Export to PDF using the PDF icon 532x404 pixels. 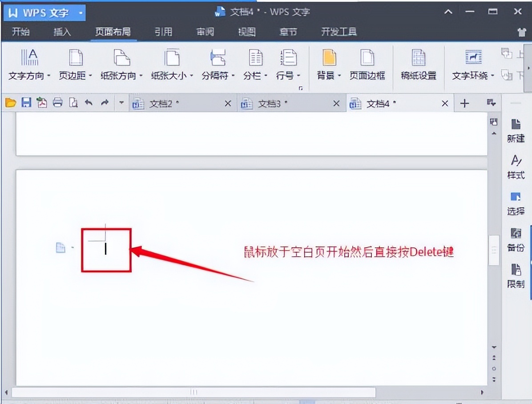(41, 103)
